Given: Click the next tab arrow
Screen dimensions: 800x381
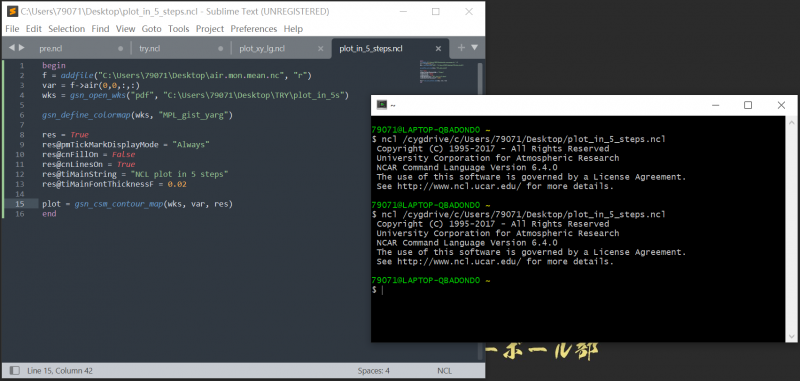Looking at the screenshot, I should [x=21, y=47].
